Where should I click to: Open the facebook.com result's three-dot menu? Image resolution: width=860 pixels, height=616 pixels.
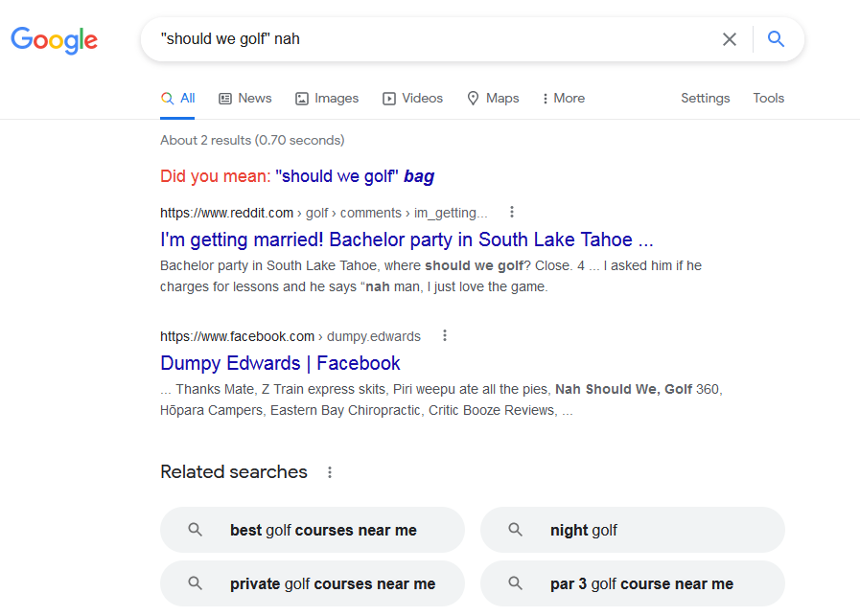click(x=445, y=335)
